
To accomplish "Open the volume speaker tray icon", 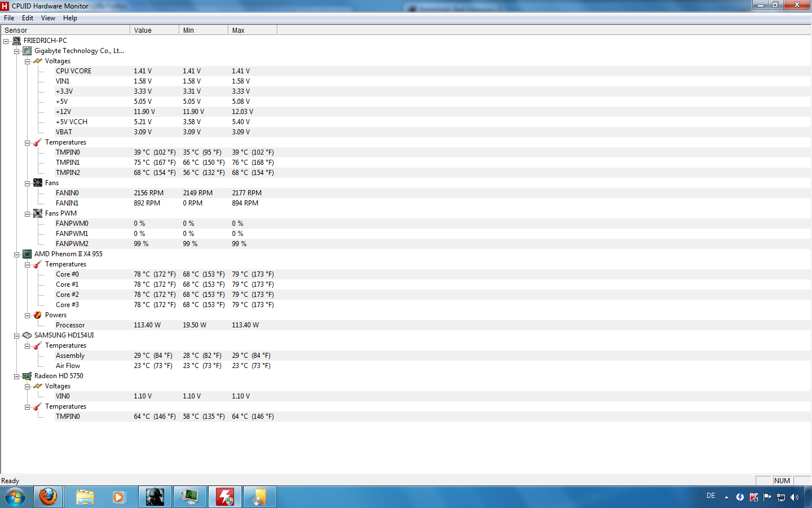I will click(x=795, y=497).
